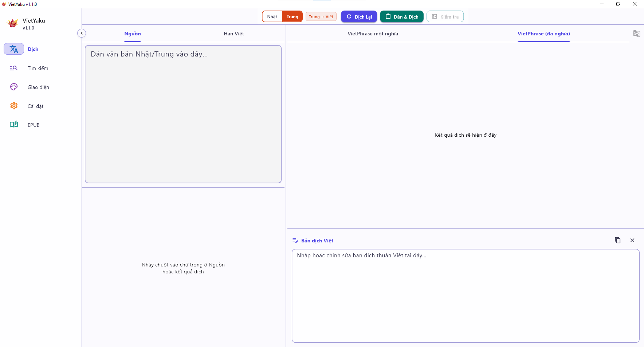Click the Bản dịch Việt heading
Image resolution: width=644 pixels, height=347 pixels.
tap(317, 241)
